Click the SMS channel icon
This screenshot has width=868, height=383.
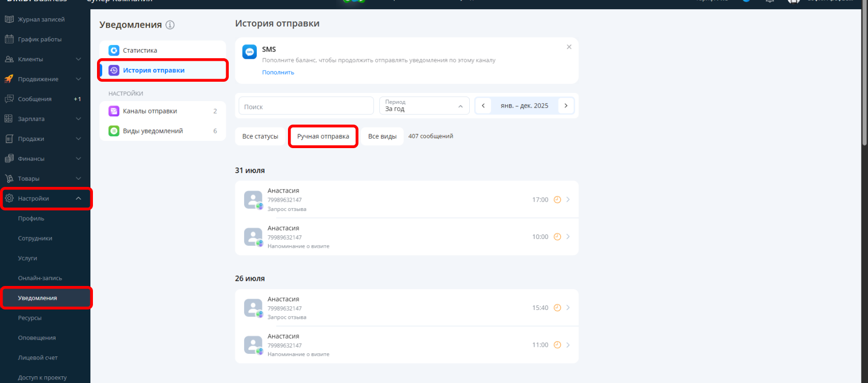250,52
